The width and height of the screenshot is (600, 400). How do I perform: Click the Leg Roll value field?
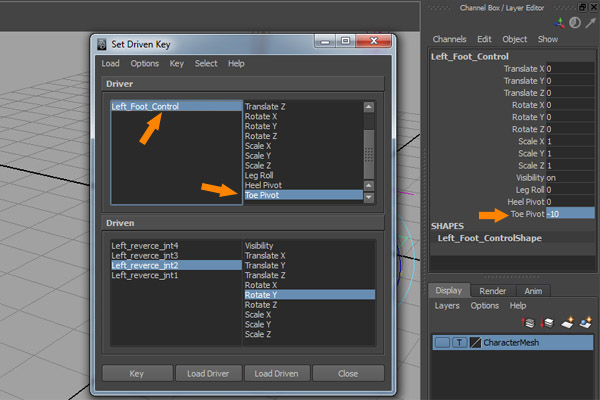[570, 190]
